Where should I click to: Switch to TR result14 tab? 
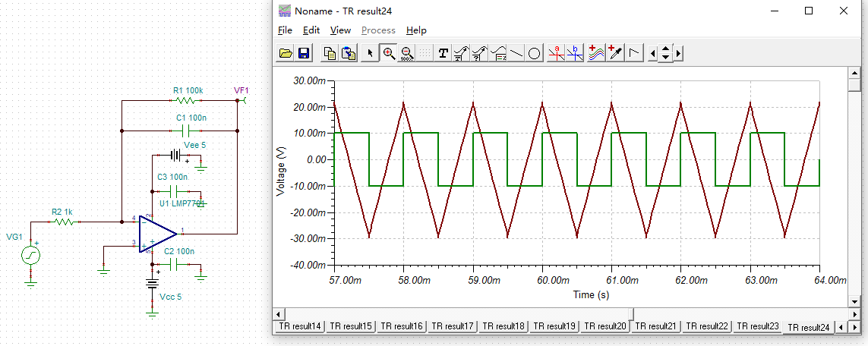coord(299,326)
